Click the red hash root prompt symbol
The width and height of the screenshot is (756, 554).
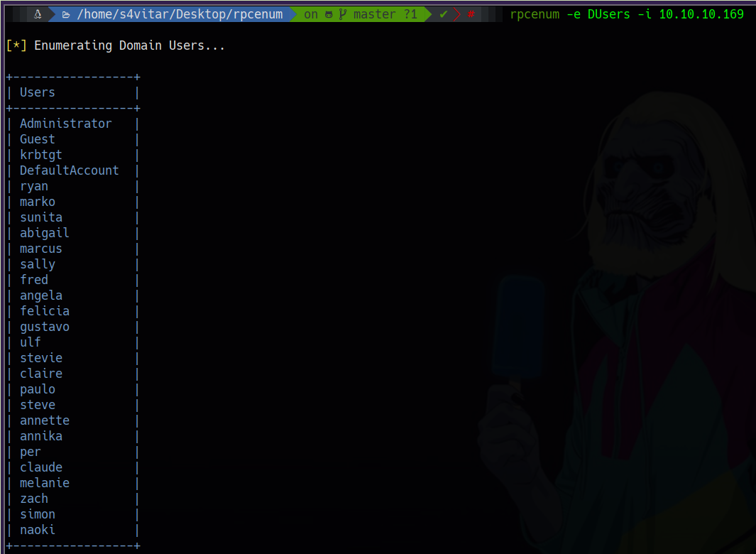(x=471, y=14)
